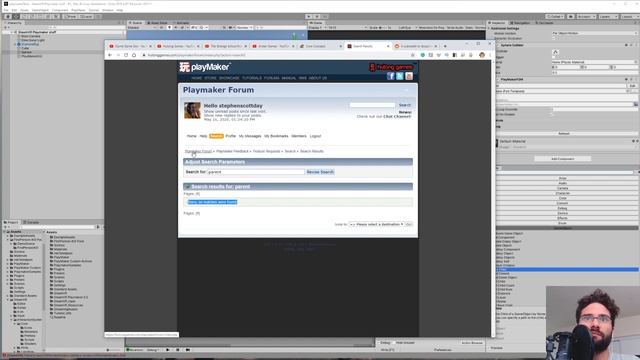
Task: Click Refresh button in Inspector
Action: point(563,133)
